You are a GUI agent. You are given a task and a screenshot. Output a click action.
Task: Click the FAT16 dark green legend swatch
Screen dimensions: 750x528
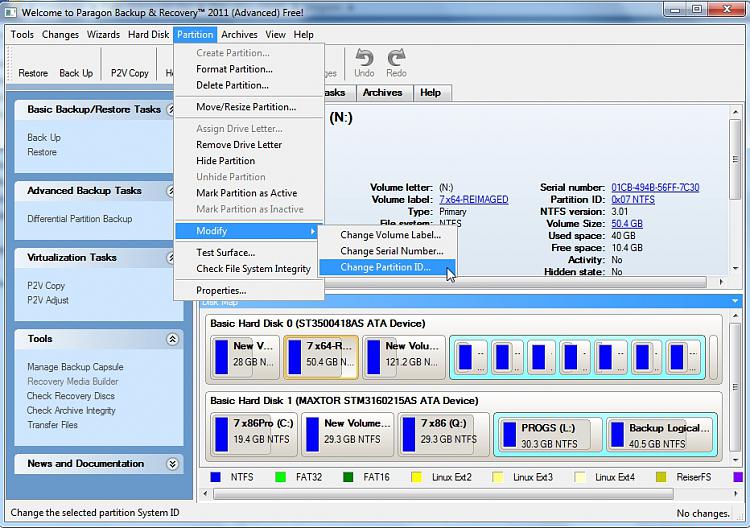point(348,477)
